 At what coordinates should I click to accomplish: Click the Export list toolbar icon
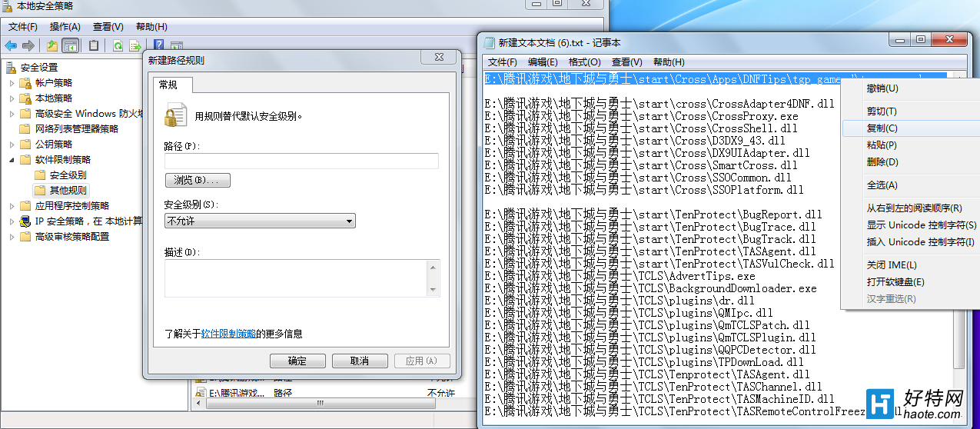pyautogui.click(x=135, y=45)
